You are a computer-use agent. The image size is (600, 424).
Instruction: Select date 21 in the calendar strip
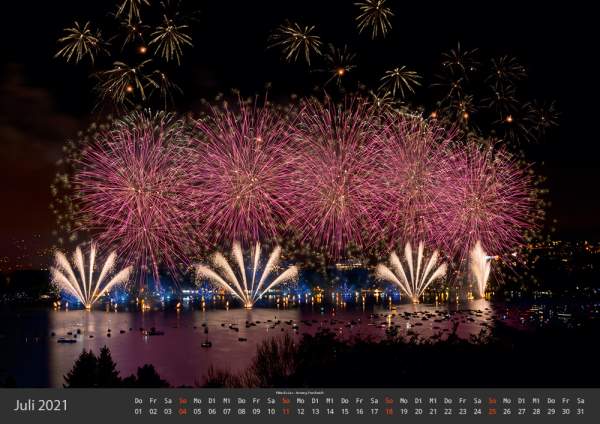(433, 412)
